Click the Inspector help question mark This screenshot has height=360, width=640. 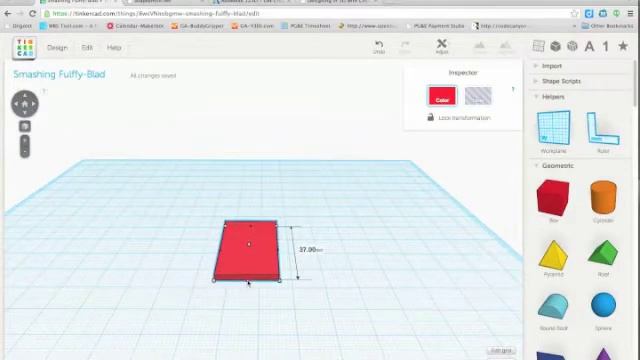(513, 89)
